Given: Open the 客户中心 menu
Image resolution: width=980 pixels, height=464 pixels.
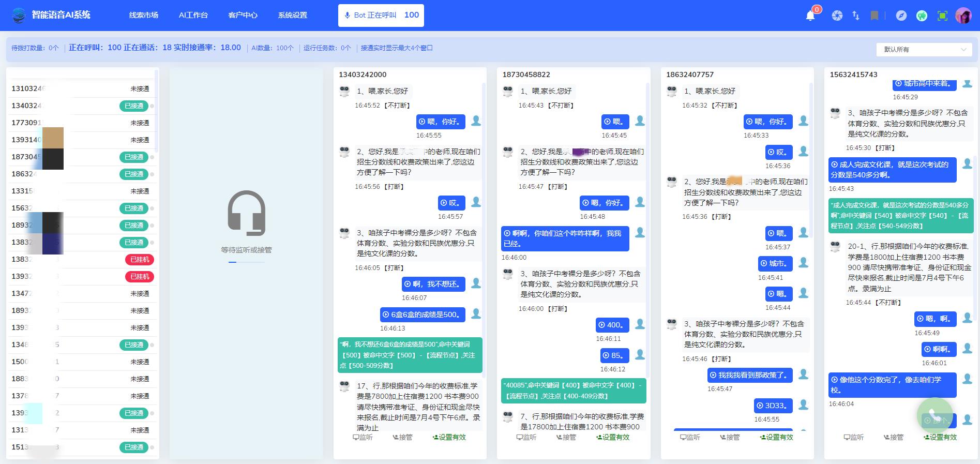Looking at the screenshot, I should (x=243, y=15).
